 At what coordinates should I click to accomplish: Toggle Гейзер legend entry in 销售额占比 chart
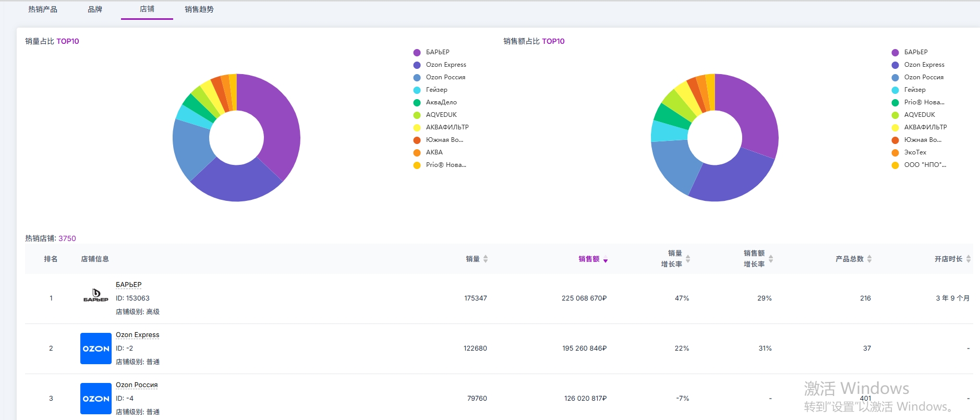point(909,90)
